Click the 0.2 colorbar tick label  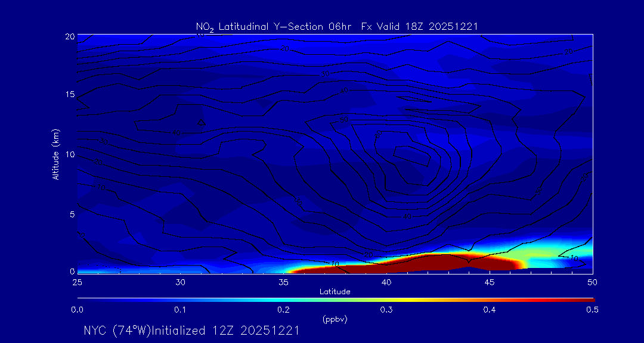pyautogui.click(x=283, y=310)
